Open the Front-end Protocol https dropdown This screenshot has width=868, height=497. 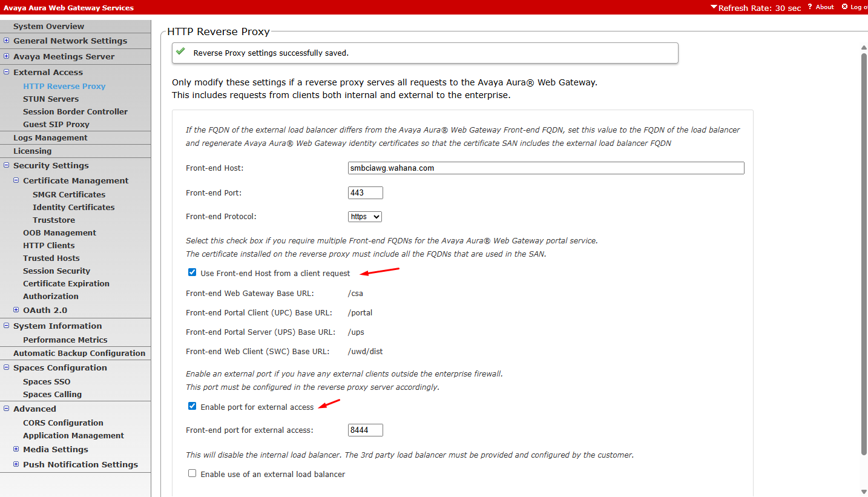coord(365,217)
